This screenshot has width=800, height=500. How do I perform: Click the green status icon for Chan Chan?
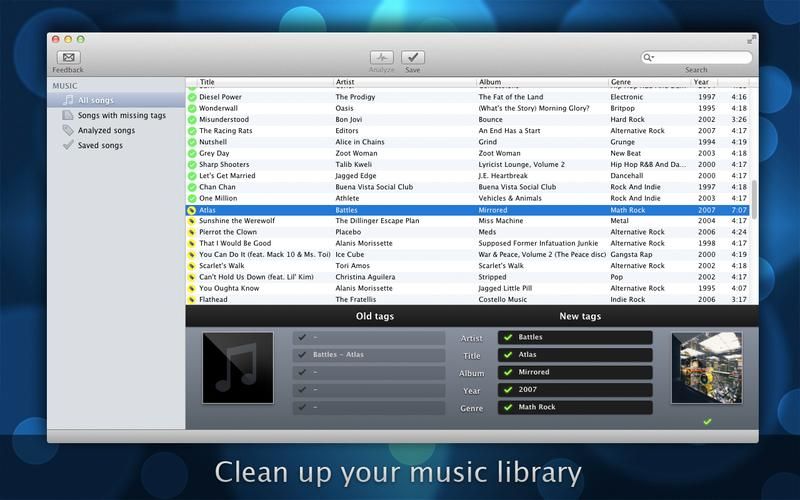(192, 187)
